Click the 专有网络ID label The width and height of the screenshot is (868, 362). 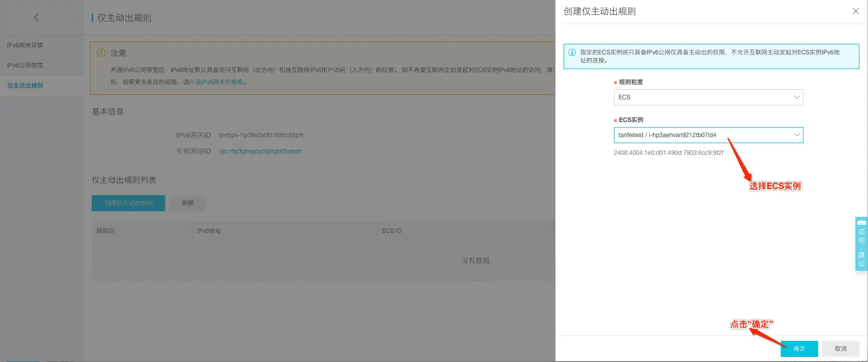coord(193,151)
